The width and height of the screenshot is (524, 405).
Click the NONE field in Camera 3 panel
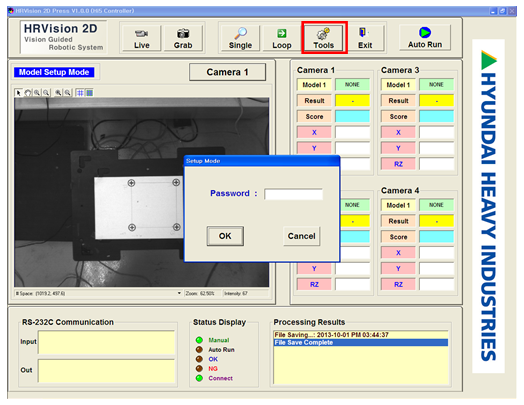(x=436, y=85)
